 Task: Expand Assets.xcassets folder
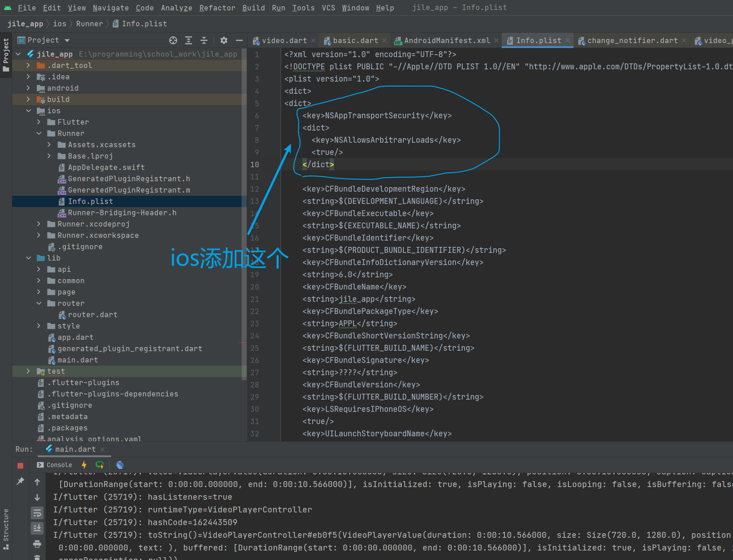coord(49,145)
